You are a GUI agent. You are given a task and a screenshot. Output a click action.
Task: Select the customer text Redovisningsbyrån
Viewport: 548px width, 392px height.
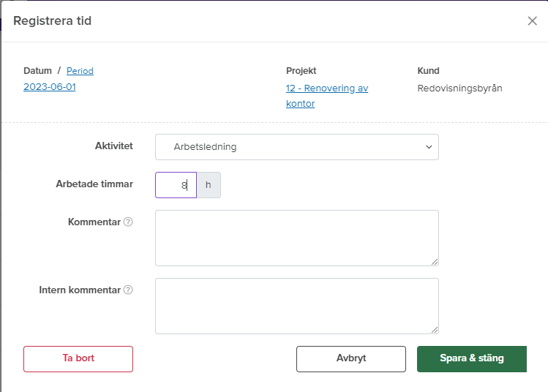point(459,88)
